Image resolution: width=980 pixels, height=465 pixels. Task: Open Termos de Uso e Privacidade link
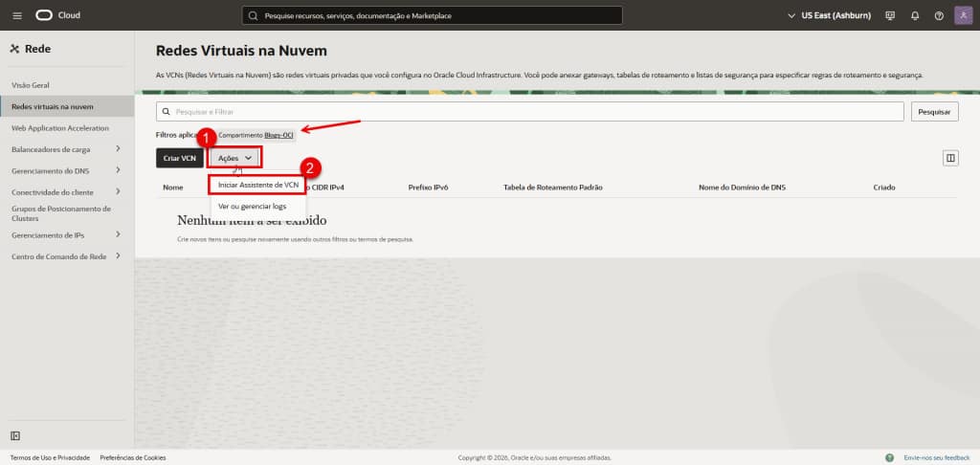50,457
